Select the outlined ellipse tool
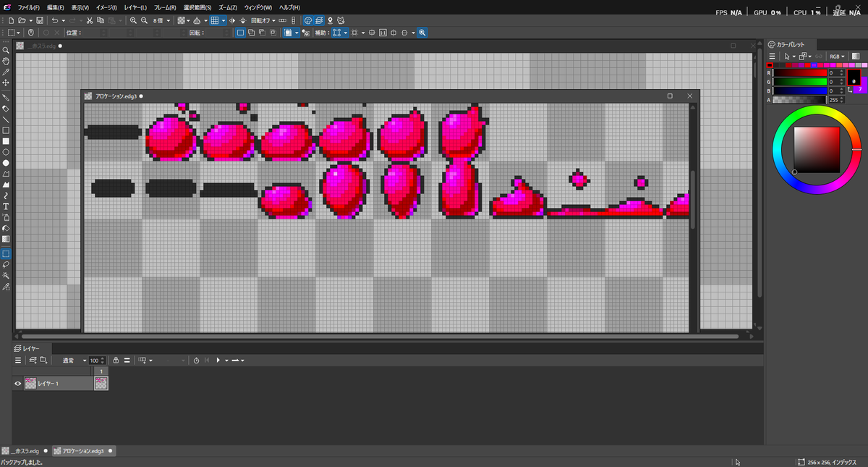 6,152
